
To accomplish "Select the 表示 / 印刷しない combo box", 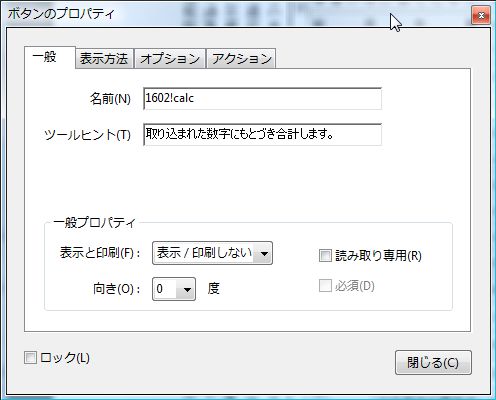I will [x=212, y=253].
